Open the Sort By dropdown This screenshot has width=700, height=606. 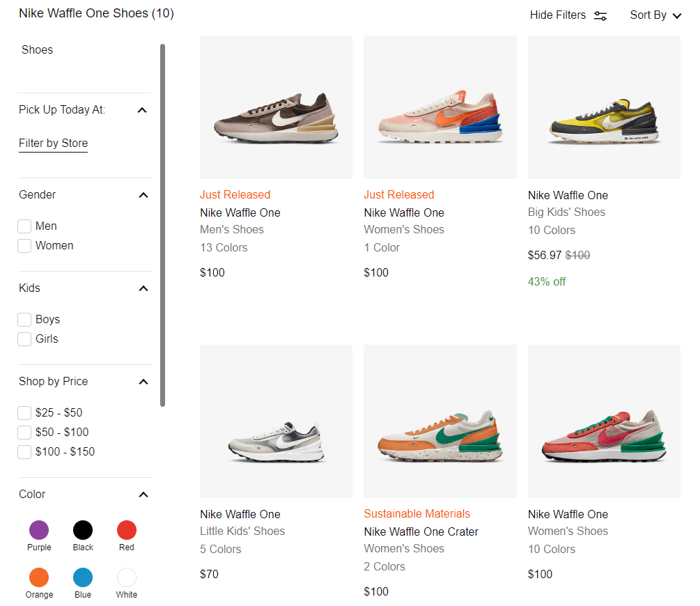tap(655, 15)
